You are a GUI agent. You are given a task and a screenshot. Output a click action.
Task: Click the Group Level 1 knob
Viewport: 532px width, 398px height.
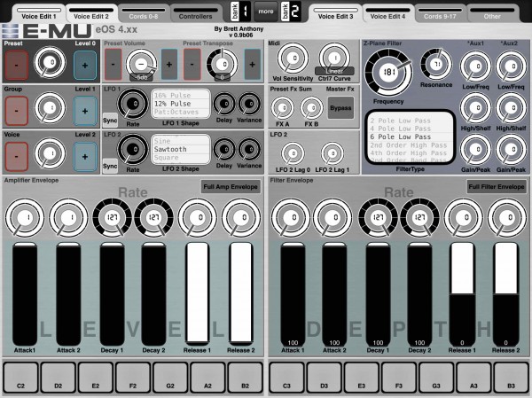coord(50,108)
